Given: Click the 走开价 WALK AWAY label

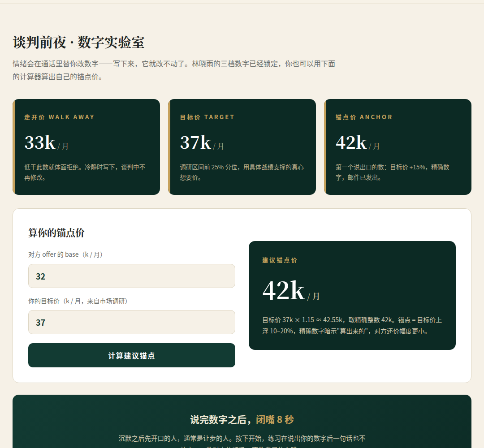Looking at the screenshot, I should click(x=59, y=117).
